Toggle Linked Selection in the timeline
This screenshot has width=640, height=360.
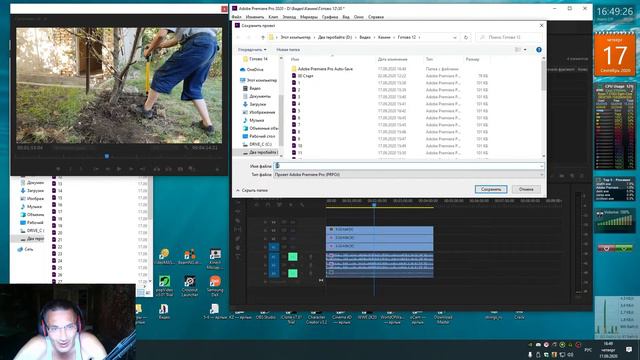[x=279, y=204]
